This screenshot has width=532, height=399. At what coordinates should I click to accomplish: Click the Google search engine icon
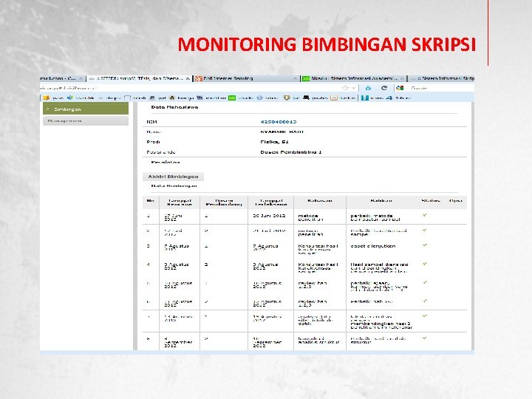point(400,88)
